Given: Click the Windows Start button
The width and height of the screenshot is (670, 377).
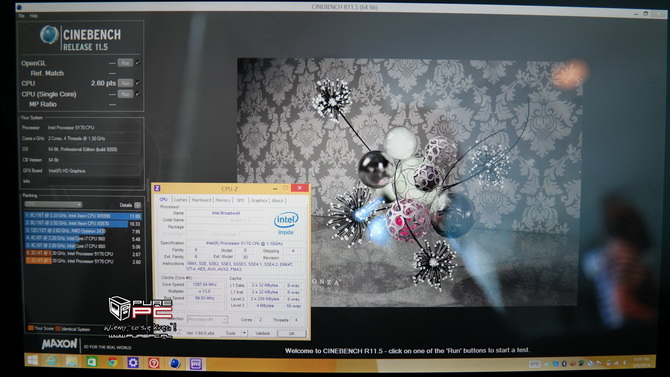Looking at the screenshot, I should (x=32, y=360).
